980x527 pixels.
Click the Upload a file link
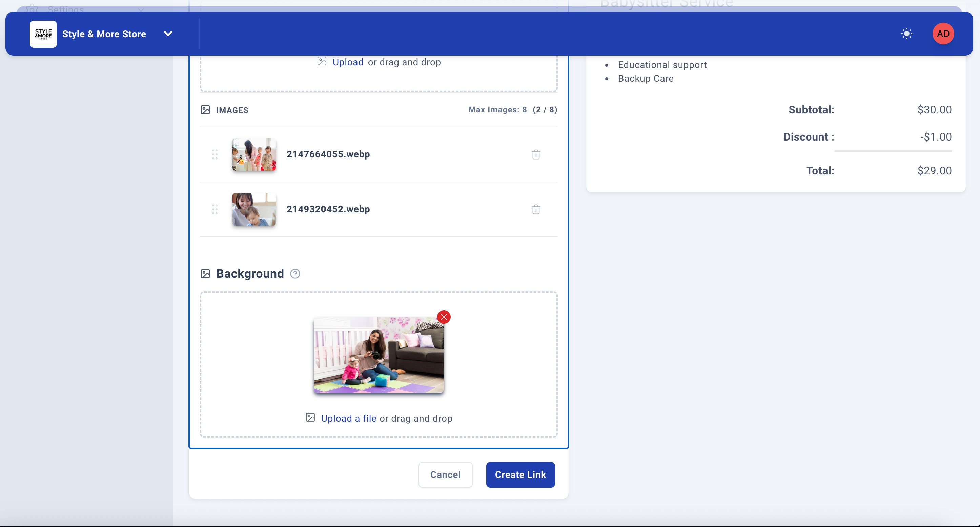[348, 418]
